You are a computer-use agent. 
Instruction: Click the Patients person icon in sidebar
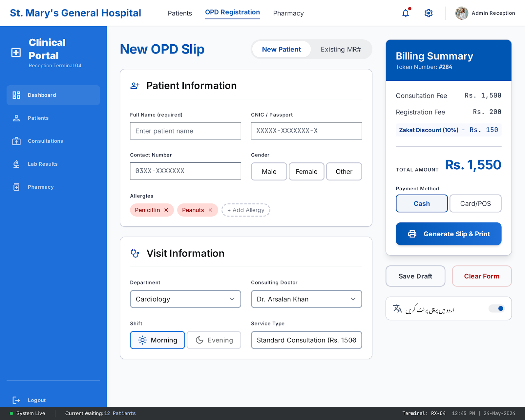(16, 118)
